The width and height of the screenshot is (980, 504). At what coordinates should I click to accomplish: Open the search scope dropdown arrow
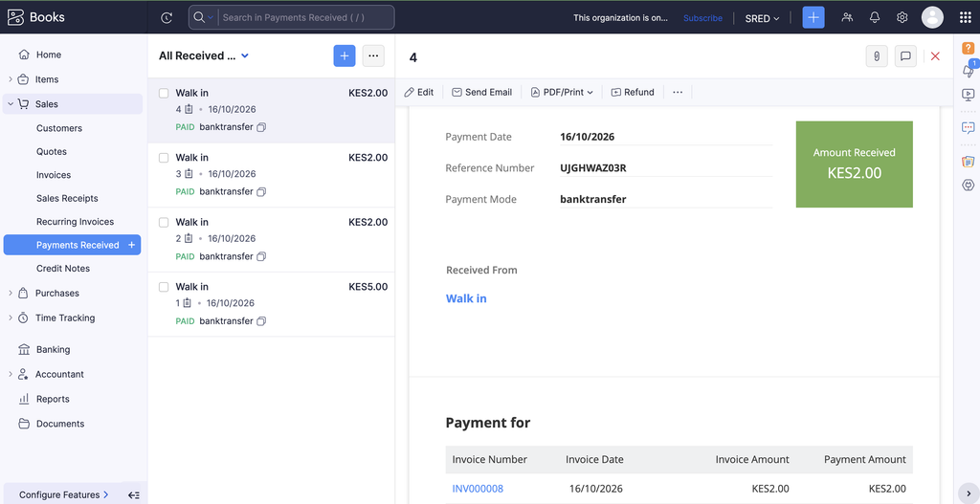(x=211, y=17)
